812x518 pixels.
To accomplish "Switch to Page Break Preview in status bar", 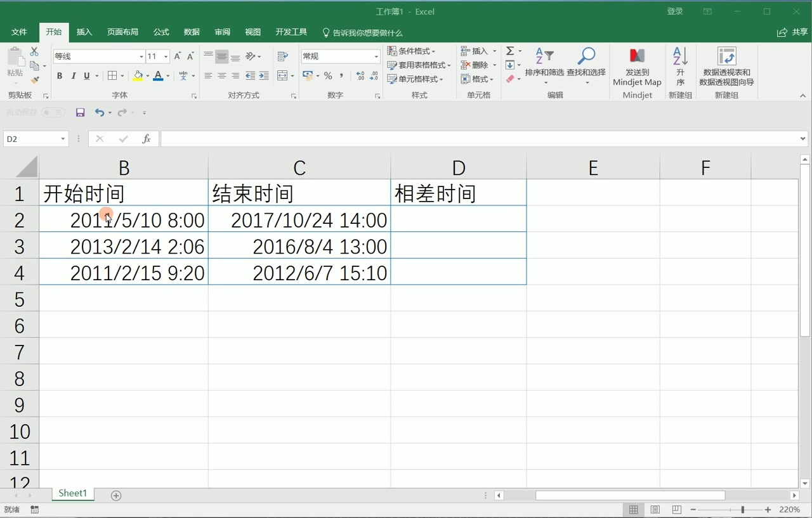I will pos(677,510).
